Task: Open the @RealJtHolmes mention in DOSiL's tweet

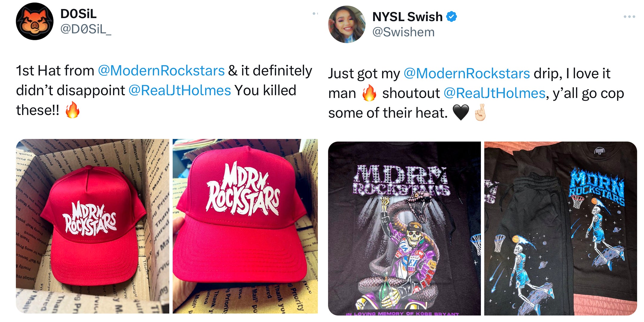Action: click(x=180, y=91)
